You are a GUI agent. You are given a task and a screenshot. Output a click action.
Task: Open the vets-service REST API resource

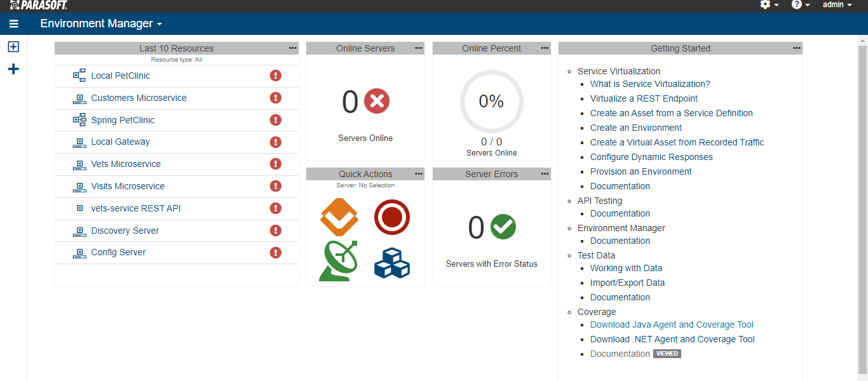(136, 208)
